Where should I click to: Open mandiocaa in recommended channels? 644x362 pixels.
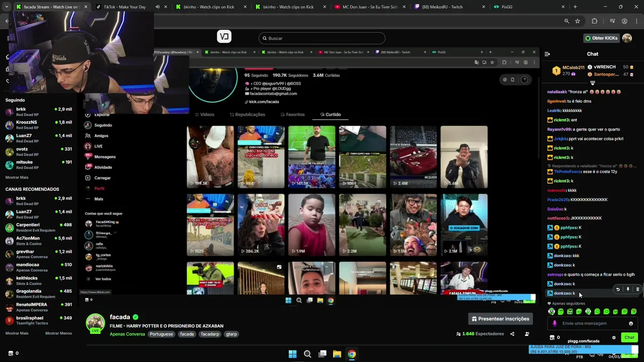point(39,267)
